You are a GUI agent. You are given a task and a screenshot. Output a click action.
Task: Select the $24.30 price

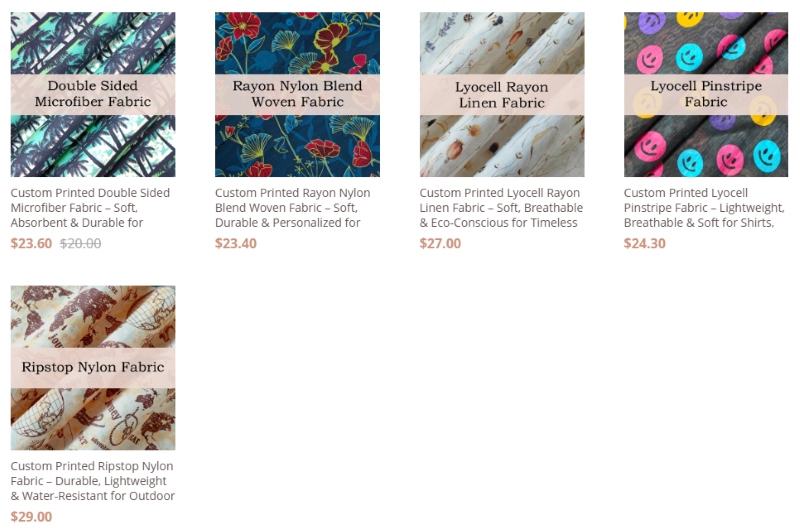pos(644,243)
